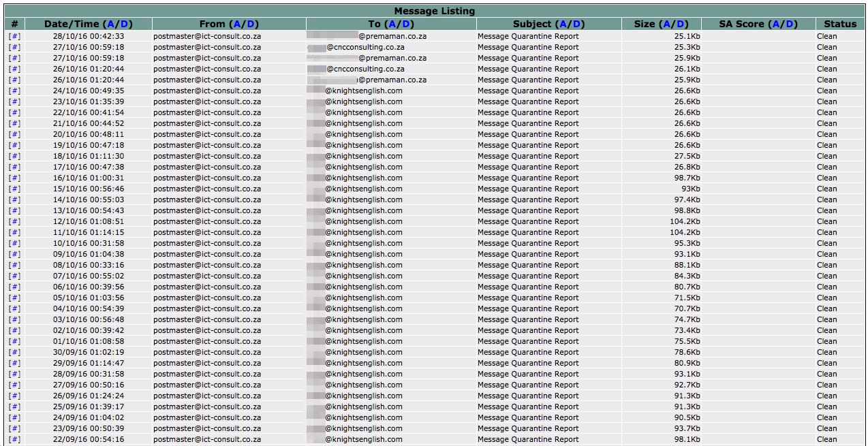Open [#] link for 23/09/16 00:50:39 message
This screenshot has height=446, width=868.
[x=14, y=428]
